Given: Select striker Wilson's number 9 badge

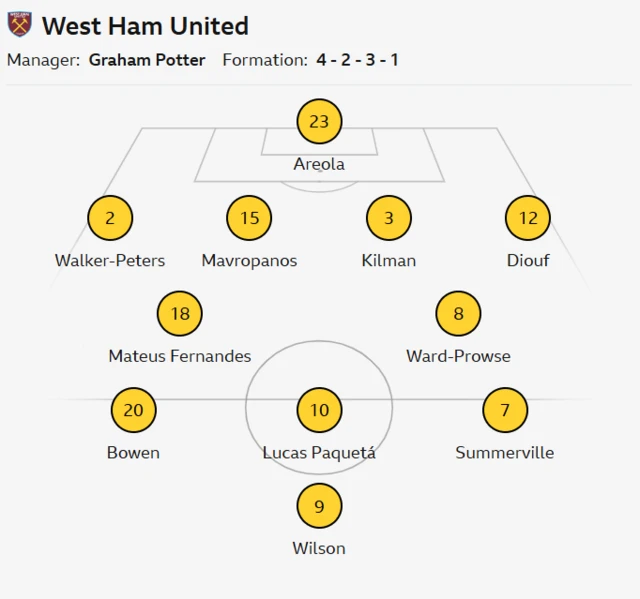Looking at the screenshot, I should 319,506.
